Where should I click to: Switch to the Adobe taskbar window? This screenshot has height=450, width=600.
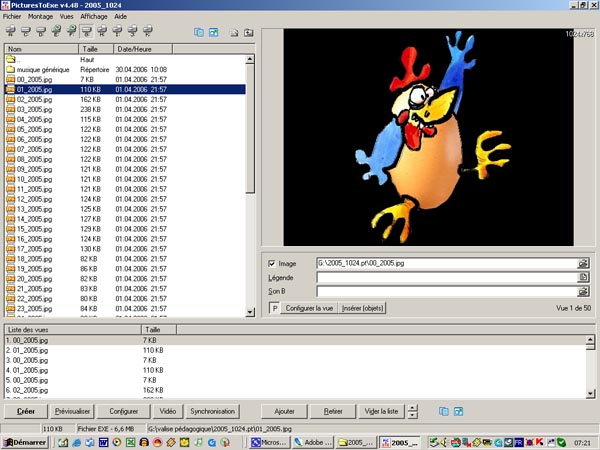point(313,443)
